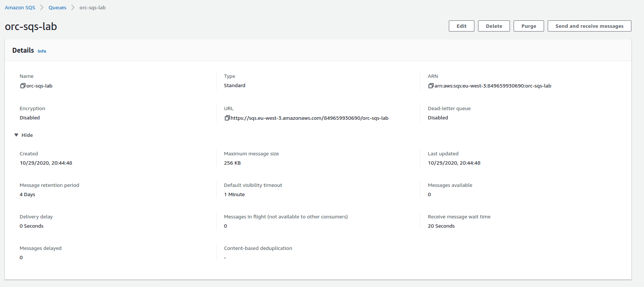The image size is (644, 287).
Task: Click the 1 Minute visibility timeout value
Action: pyautogui.click(x=234, y=194)
